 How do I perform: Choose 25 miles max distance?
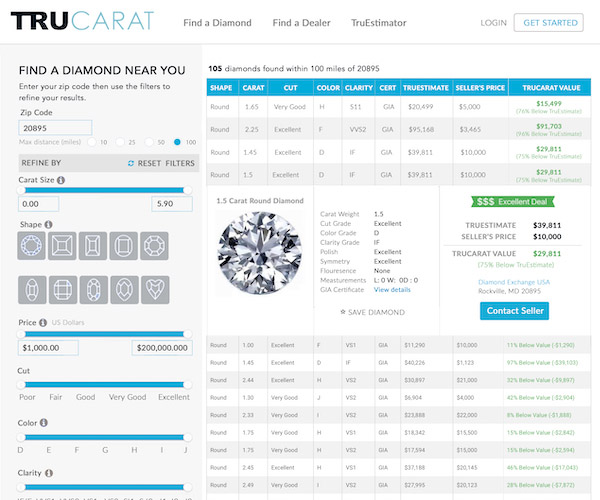(120, 142)
